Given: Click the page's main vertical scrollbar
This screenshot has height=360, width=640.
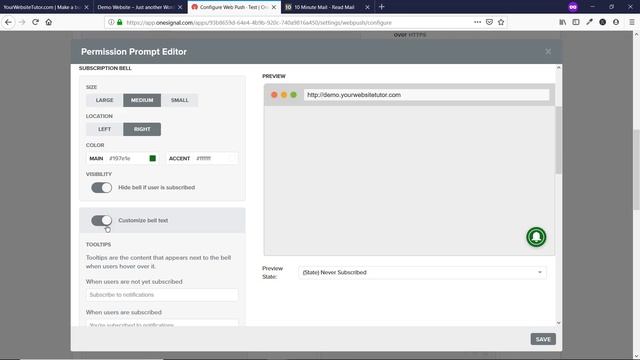Looking at the screenshot, I should click(x=636, y=169).
